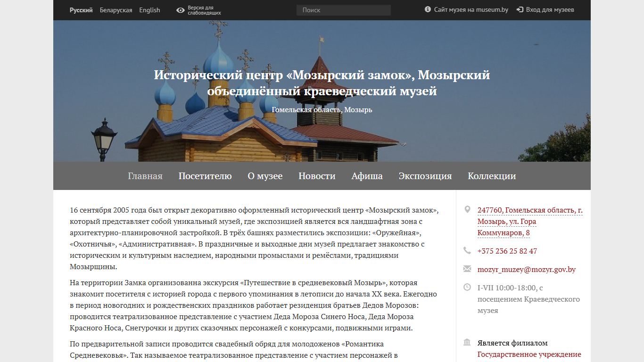The image size is (644, 362).
Task: Click the phone handset icon
Action: click(467, 250)
